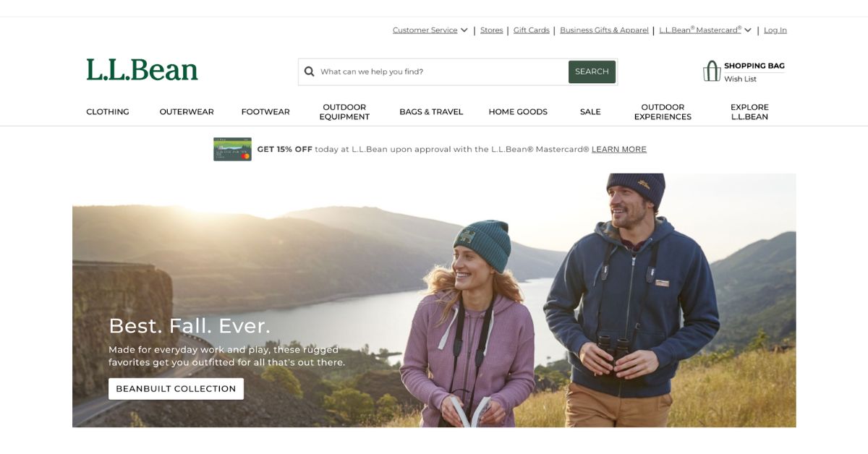Open the Outerwear menu
Screen dimensions: 868x454
click(187, 112)
